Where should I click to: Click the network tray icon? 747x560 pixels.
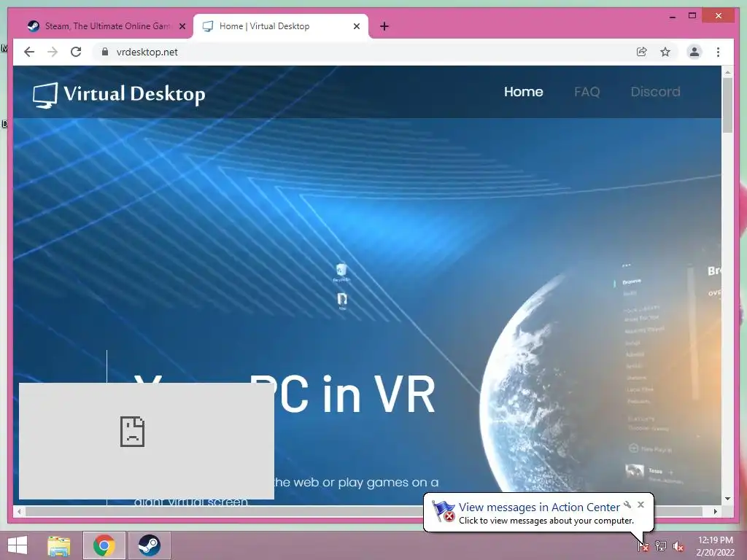[x=661, y=545]
